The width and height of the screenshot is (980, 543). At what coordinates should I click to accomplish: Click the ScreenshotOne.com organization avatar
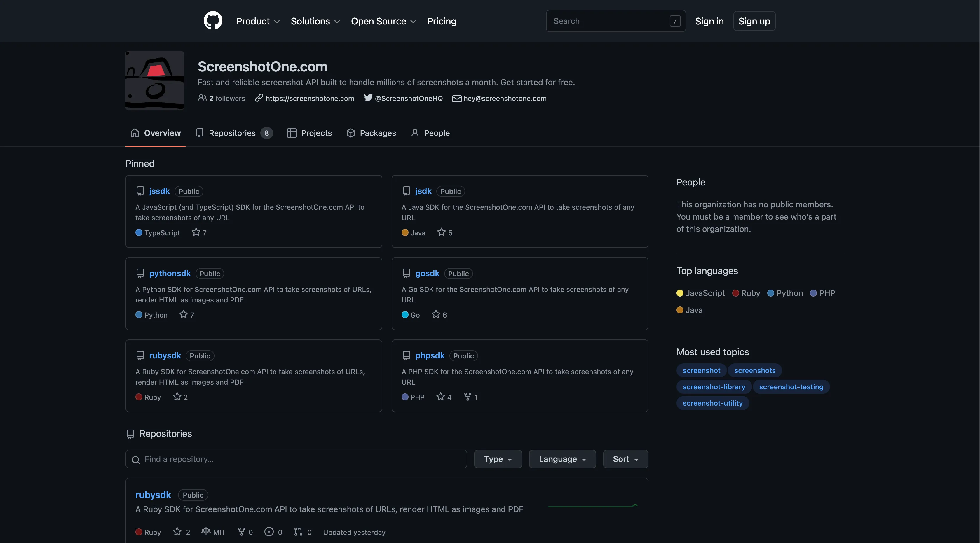(154, 80)
